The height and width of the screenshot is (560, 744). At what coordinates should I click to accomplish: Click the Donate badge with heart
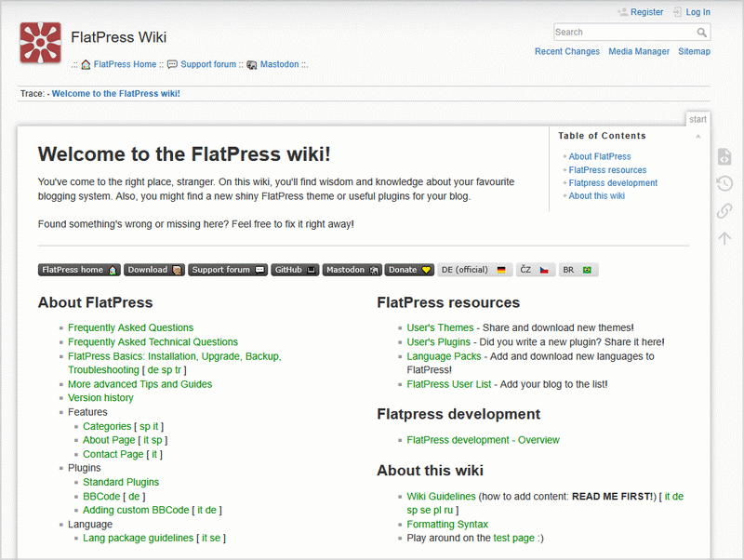click(x=410, y=270)
